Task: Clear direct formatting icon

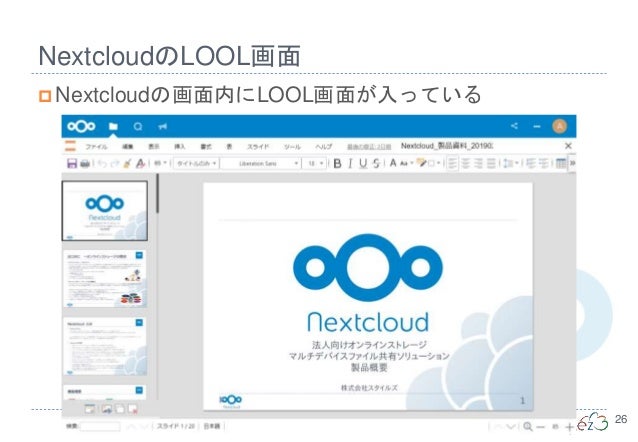Action: click(x=140, y=163)
